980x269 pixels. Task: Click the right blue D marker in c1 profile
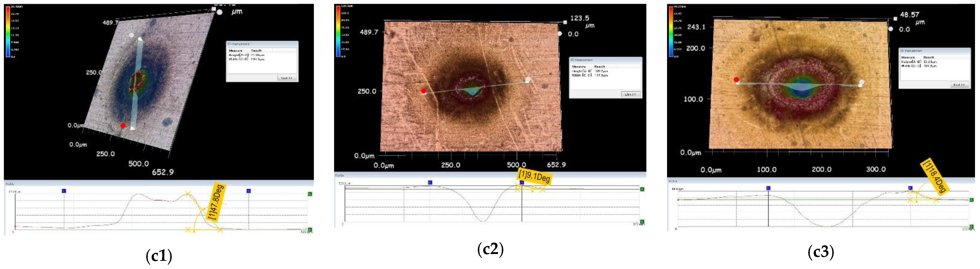(248, 191)
